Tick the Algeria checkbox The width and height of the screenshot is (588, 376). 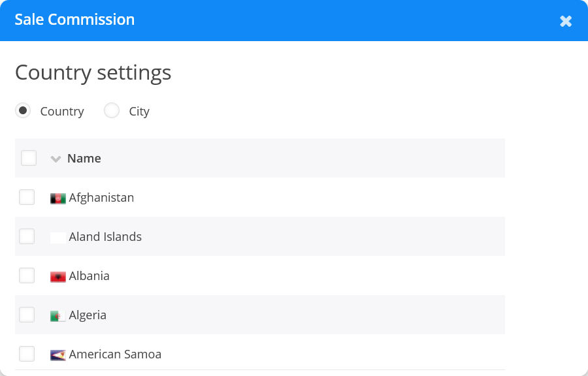click(x=27, y=315)
